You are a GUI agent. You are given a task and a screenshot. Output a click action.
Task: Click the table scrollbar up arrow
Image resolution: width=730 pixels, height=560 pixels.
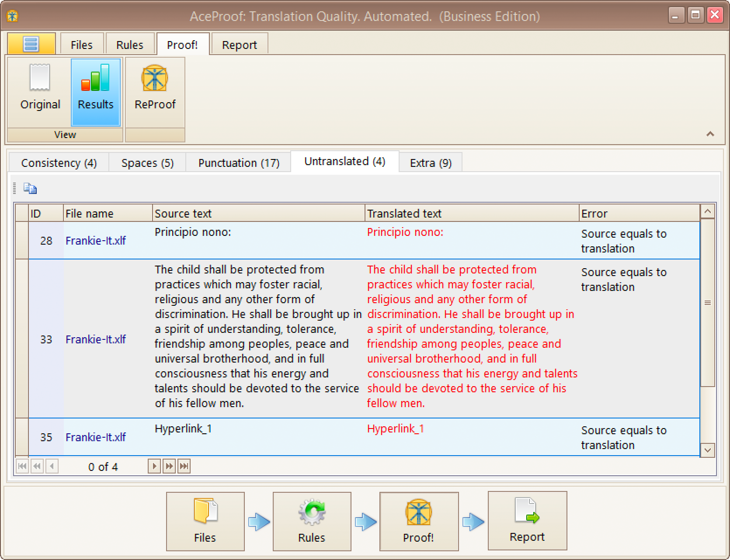(x=708, y=212)
